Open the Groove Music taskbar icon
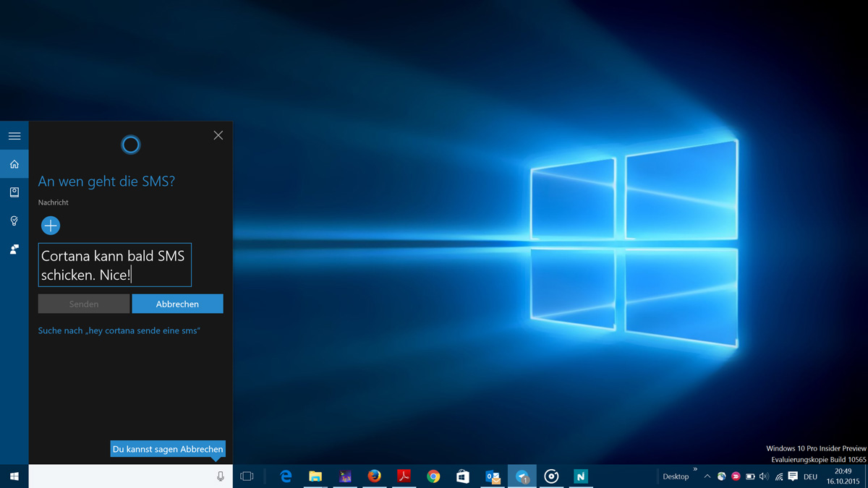 coord(551,476)
